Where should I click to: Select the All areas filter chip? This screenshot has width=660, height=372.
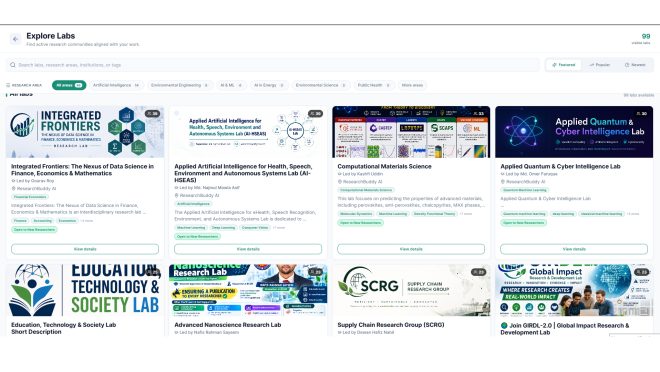pyautogui.click(x=69, y=85)
